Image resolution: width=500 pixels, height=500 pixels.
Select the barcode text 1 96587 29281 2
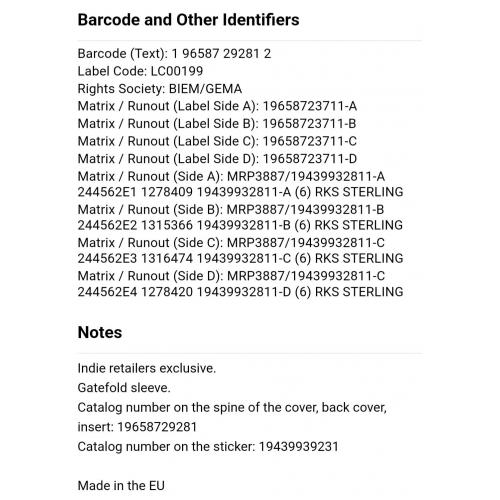(x=221, y=54)
